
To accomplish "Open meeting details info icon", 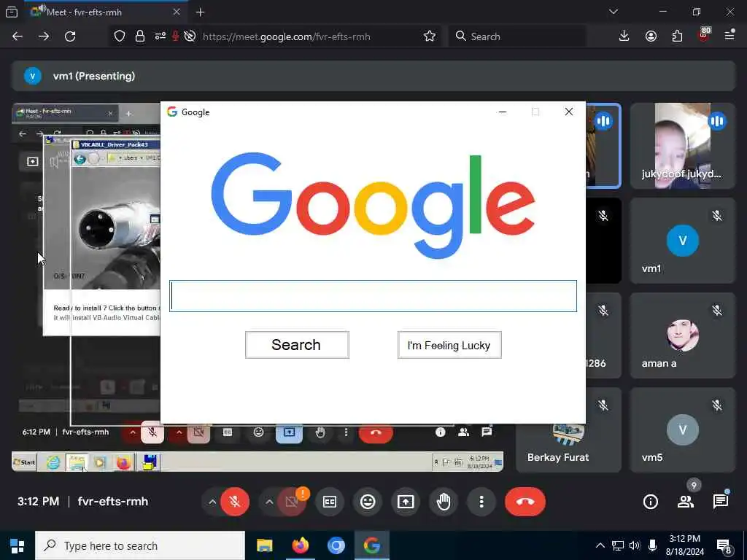I will pos(650,502).
